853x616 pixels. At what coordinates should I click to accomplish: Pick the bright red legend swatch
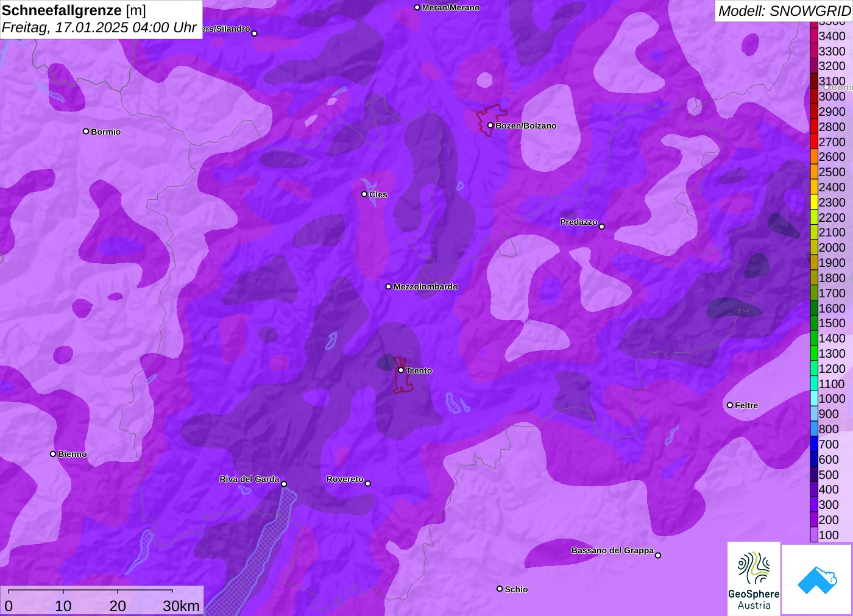[814, 141]
